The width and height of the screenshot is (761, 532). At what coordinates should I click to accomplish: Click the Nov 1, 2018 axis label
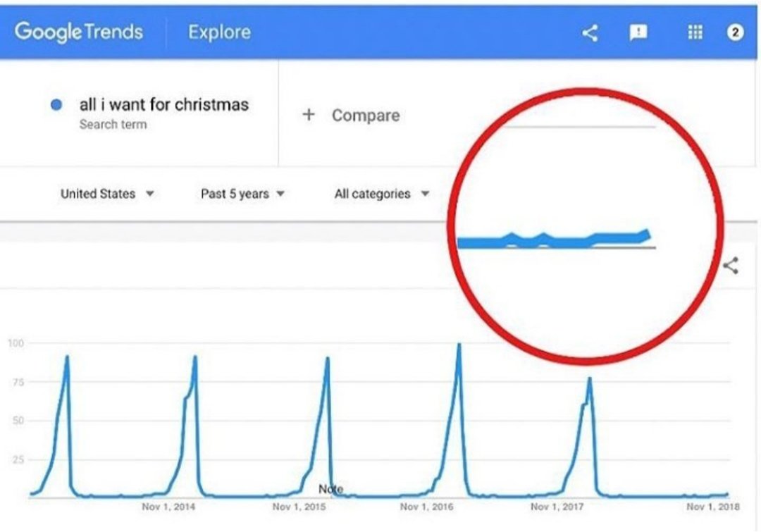point(713,507)
